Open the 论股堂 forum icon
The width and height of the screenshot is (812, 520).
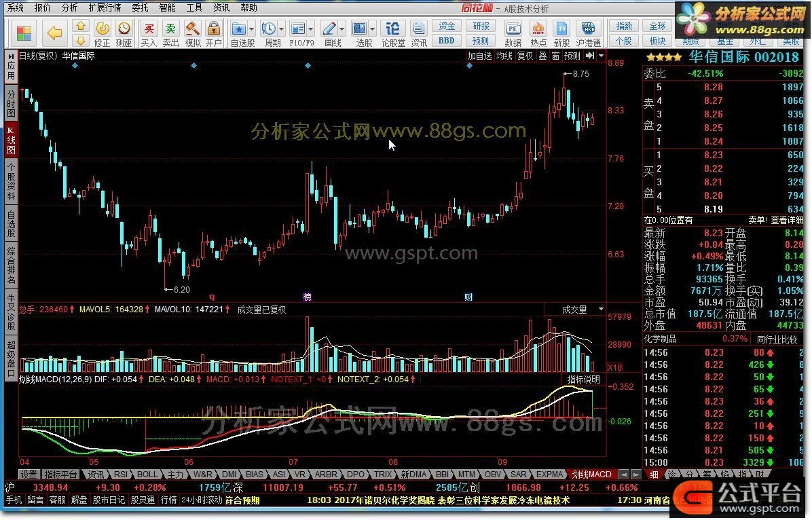click(393, 34)
